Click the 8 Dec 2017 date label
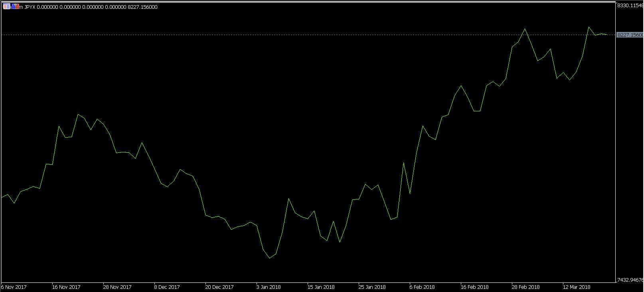Viewport: 644px width, 292px height. [x=167, y=287]
